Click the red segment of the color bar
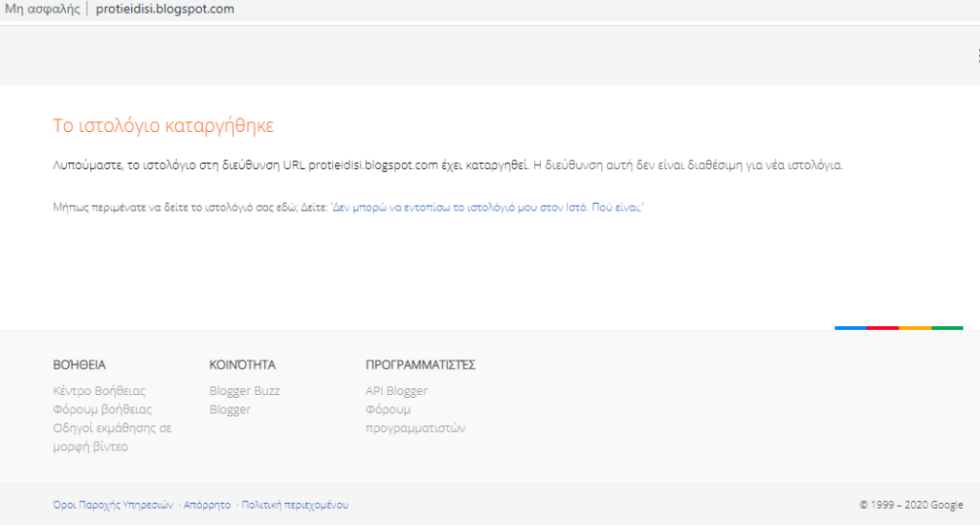The width and height of the screenshot is (980, 526). coord(882,328)
